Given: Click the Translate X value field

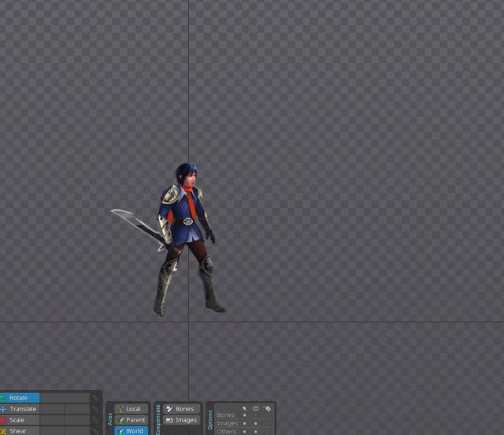Looking at the screenshot, I should coord(53,409).
